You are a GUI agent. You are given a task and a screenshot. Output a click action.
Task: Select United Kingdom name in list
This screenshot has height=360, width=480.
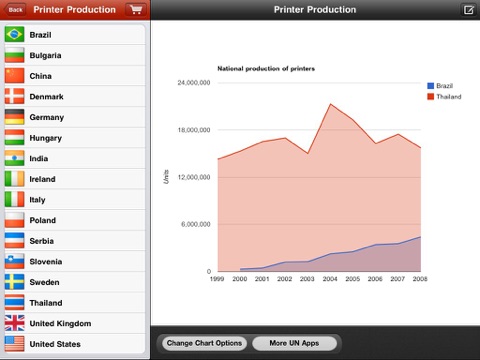click(x=60, y=324)
